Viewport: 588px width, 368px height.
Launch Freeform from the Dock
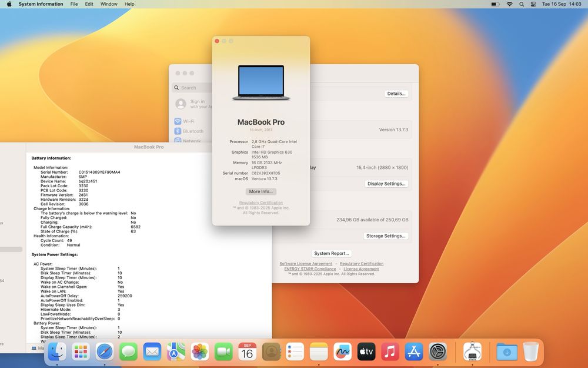coord(343,352)
